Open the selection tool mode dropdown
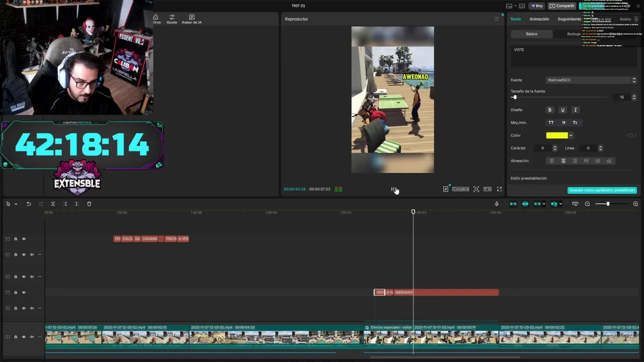The height and width of the screenshot is (362, 644). tap(16, 204)
